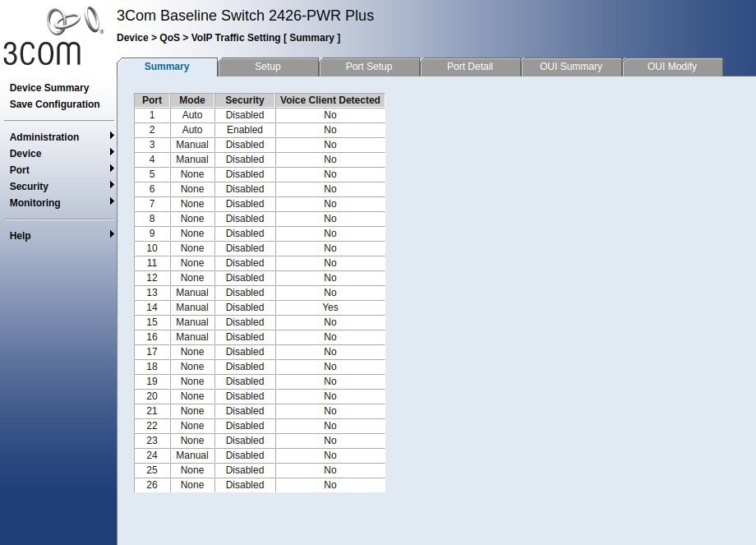Expand Help submenu arrow
The height and width of the screenshot is (545, 756).
point(112,234)
